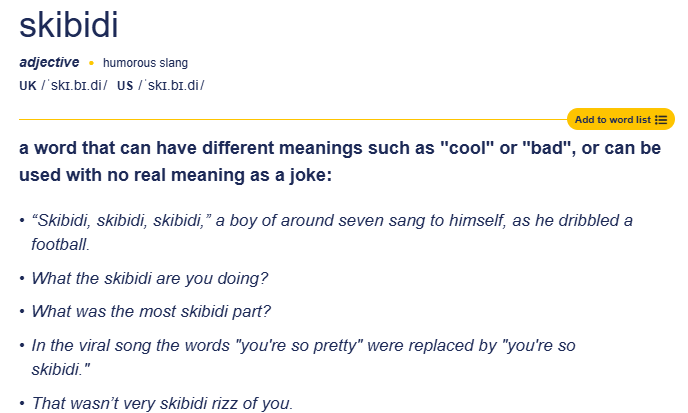Click the word "football" in first example
This screenshot has height=413, width=688.
(60, 244)
